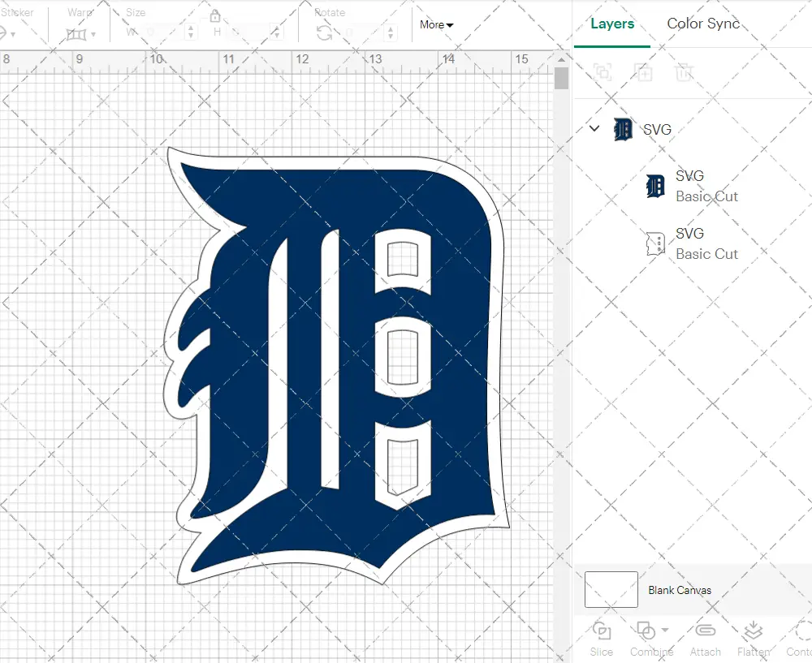The image size is (812, 663).
Task: Click the navy Detroit D logo on canvas
Action: [x=337, y=365]
